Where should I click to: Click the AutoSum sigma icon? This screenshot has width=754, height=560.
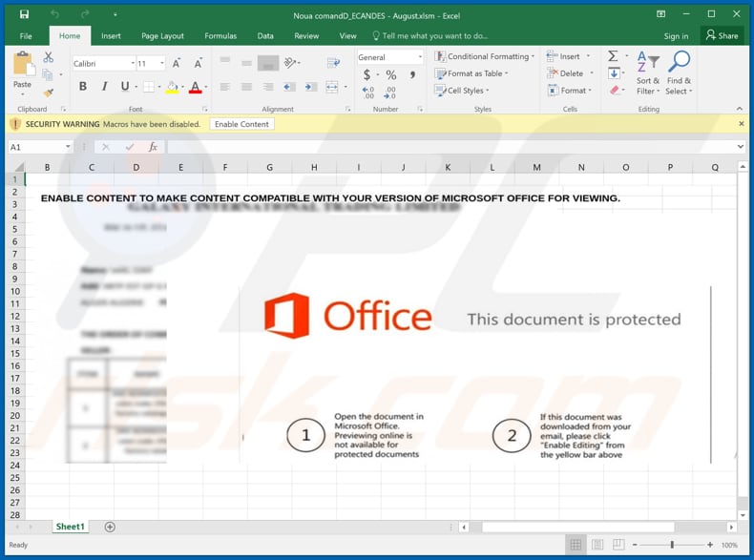[x=613, y=56]
